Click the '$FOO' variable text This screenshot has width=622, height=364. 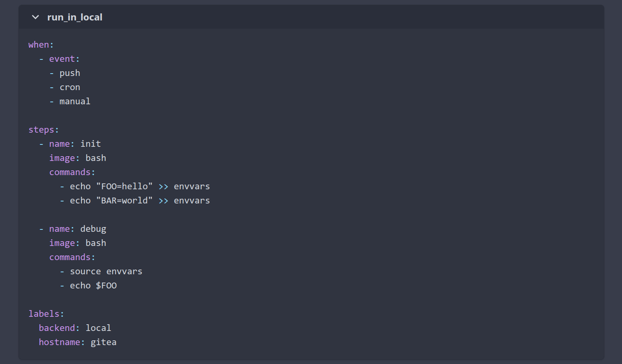click(x=106, y=286)
